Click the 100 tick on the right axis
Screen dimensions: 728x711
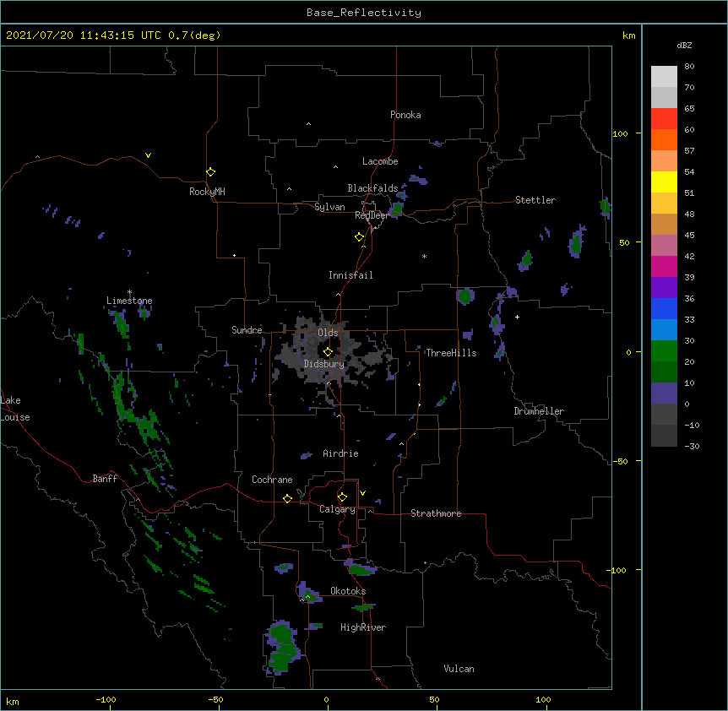point(620,133)
